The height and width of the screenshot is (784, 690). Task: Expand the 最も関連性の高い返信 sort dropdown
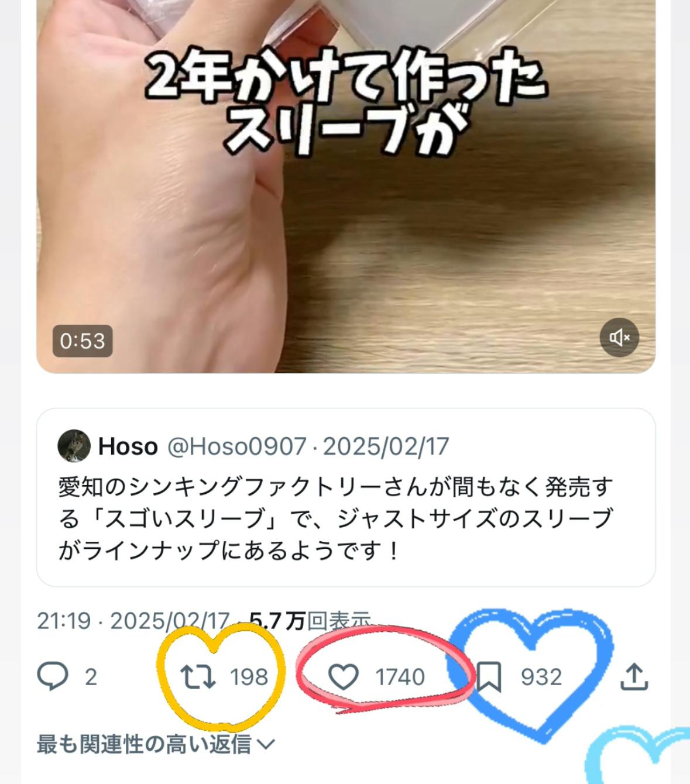pos(156,744)
